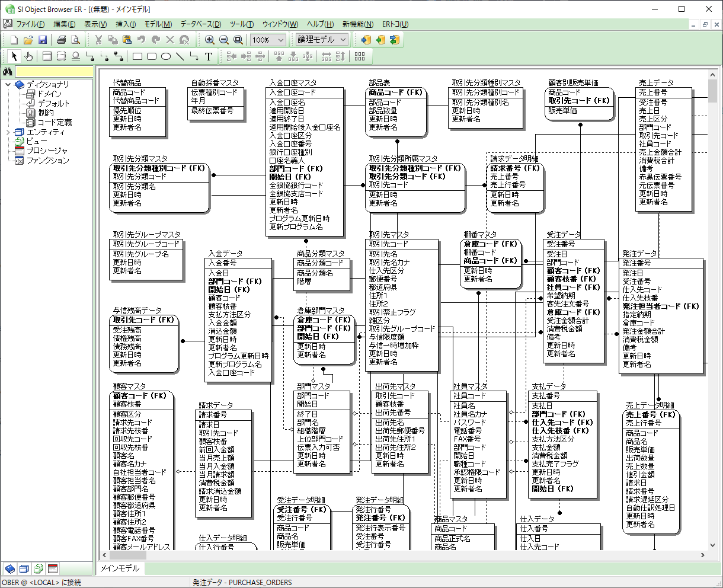723x588 pixels.
Task: Select the new entity tool icon
Action: [47, 56]
